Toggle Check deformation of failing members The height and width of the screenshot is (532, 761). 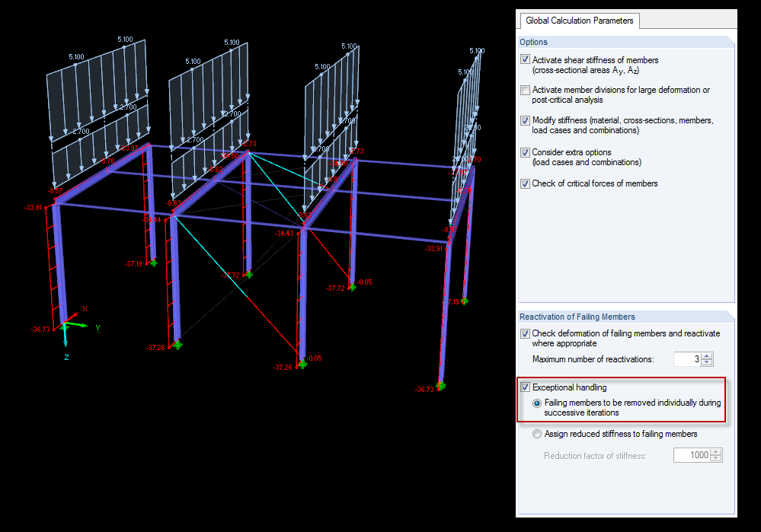tap(525, 333)
